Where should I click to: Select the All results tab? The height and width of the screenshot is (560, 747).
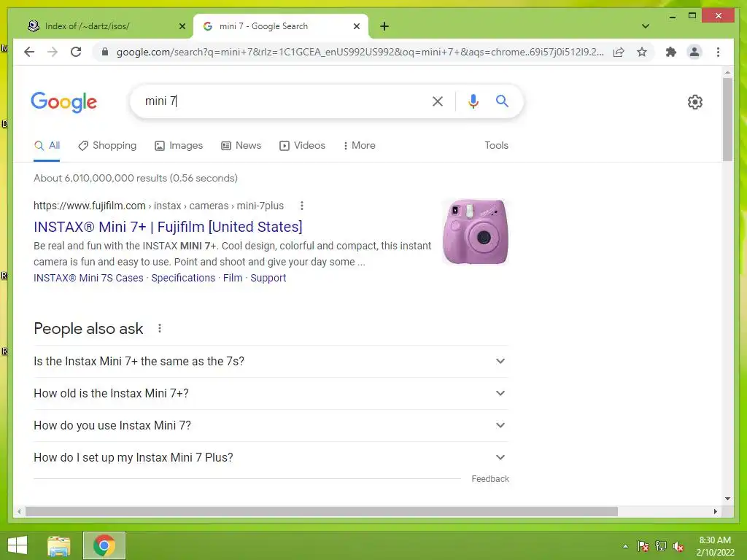(x=47, y=146)
